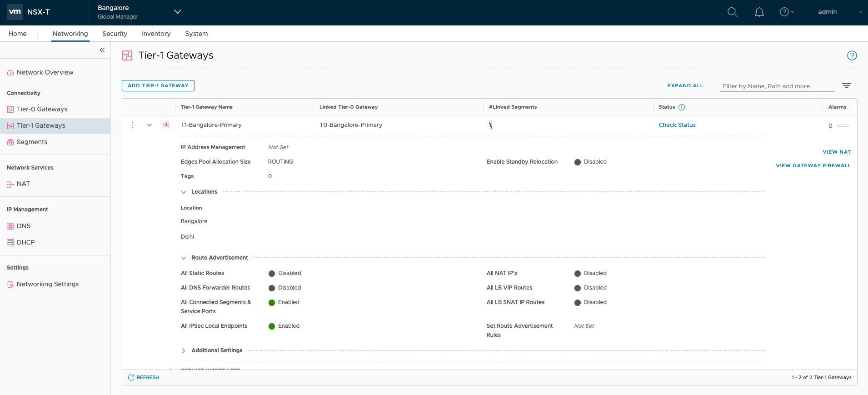The image size is (868, 395).
Task: Click the Check Status link
Action: point(677,125)
